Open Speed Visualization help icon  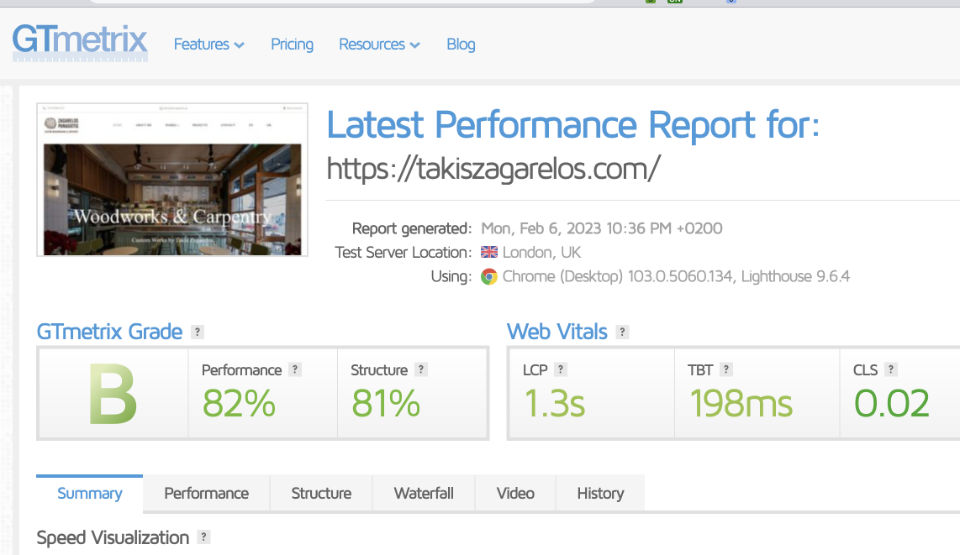click(203, 537)
